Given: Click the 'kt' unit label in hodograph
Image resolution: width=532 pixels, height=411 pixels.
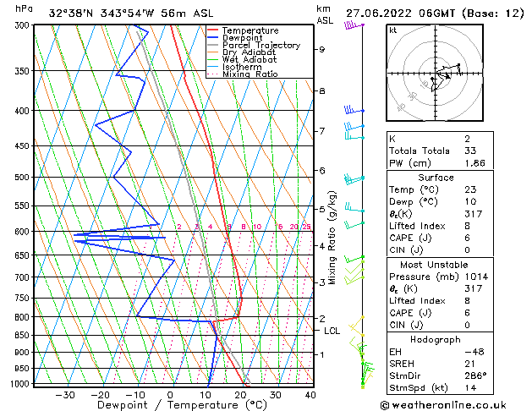Looking at the screenshot, I should (x=393, y=30).
